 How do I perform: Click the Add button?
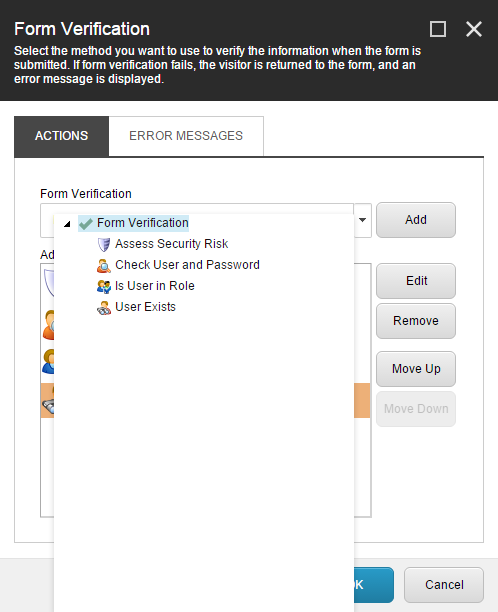coord(416,220)
